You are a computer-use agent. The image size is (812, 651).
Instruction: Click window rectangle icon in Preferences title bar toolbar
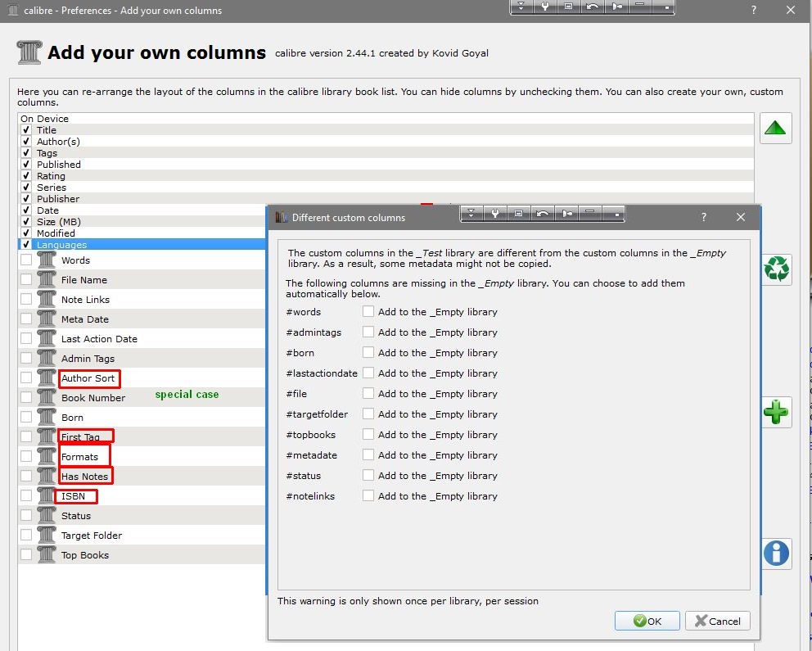tap(569, 7)
